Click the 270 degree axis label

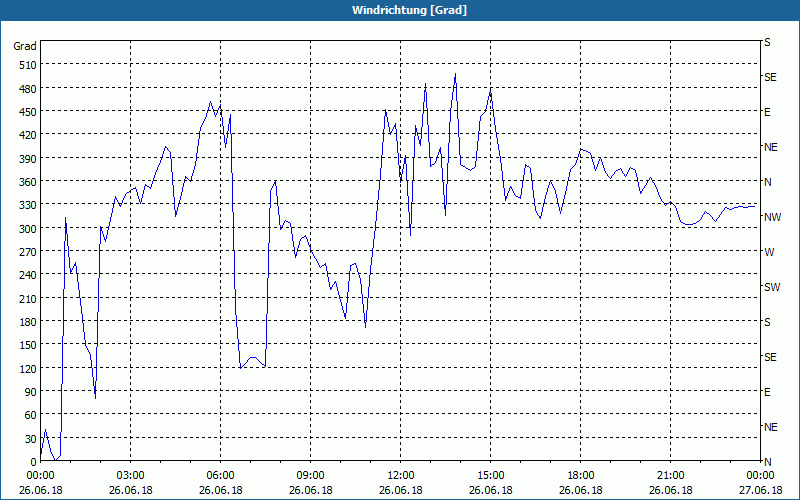coord(28,252)
